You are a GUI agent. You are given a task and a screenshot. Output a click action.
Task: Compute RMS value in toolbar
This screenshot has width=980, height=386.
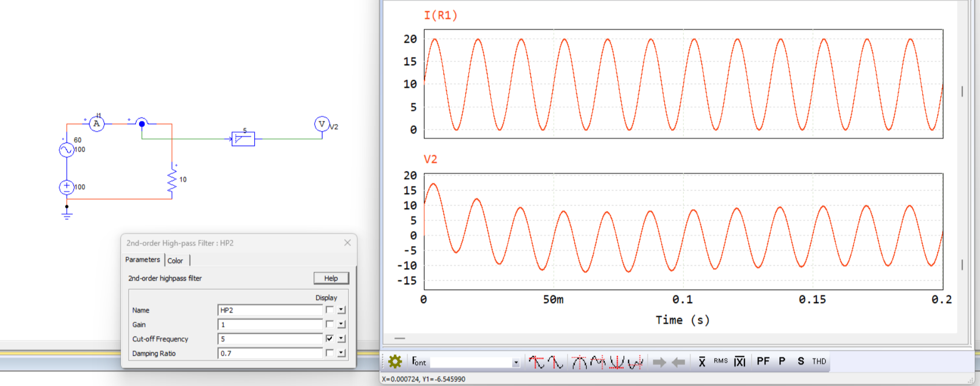[721, 361]
